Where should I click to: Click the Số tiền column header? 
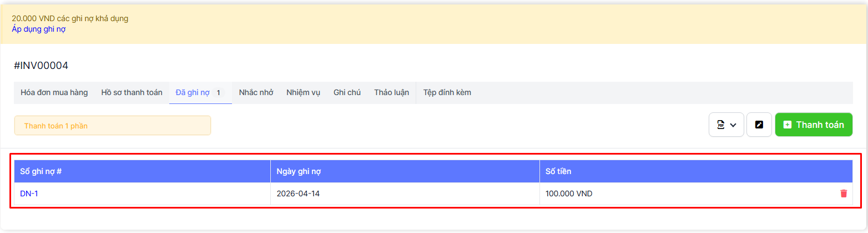(558, 171)
